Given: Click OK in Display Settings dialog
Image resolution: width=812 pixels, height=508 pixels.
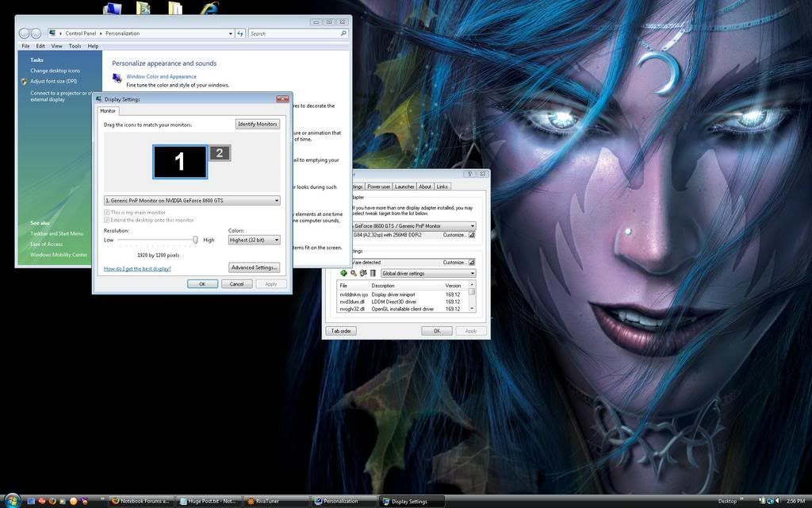Looking at the screenshot, I should 202,284.
